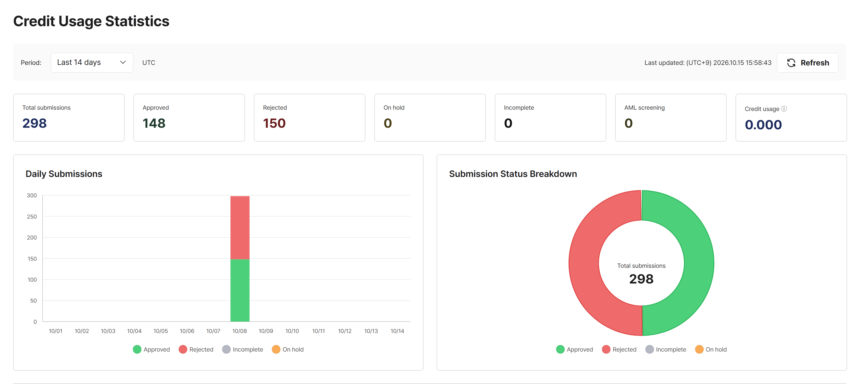Click the 10/14 x-axis date label
This screenshot has width=868, height=384.
click(397, 331)
